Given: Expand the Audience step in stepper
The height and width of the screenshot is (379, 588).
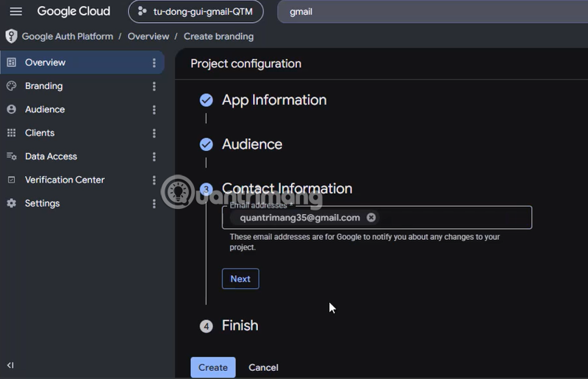Looking at the screenshot, I should [252, 144].
